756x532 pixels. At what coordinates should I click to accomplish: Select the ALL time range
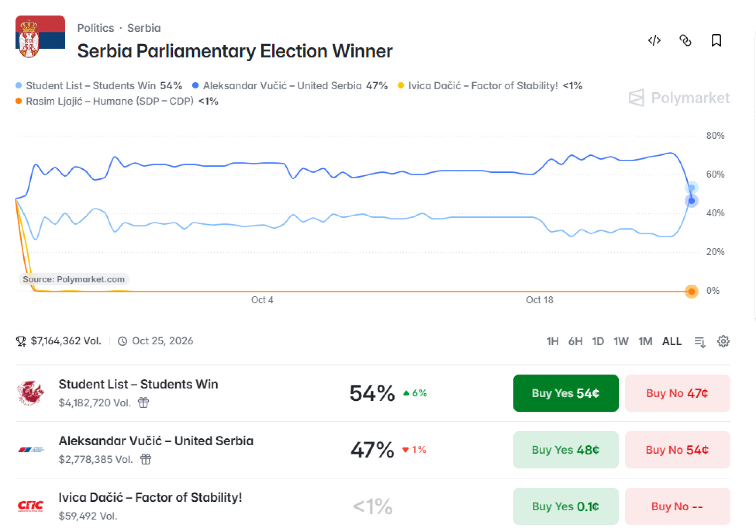[x=672, y=341]
